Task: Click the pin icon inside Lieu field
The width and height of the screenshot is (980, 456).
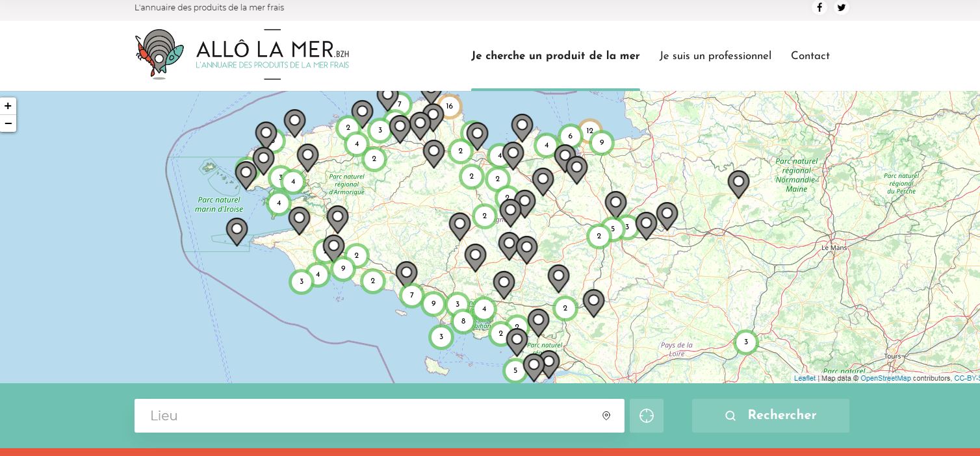Action: (606, 416)
